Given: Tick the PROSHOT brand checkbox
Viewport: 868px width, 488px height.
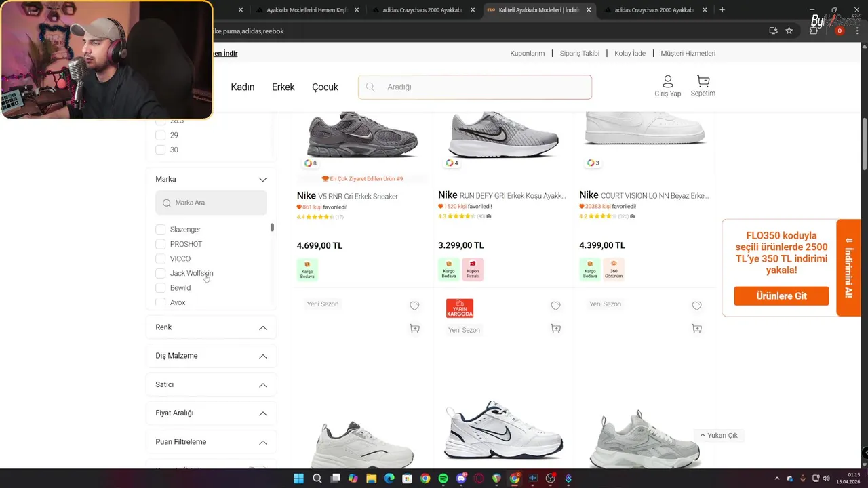Looking at the screenshot, I should 161,244.
